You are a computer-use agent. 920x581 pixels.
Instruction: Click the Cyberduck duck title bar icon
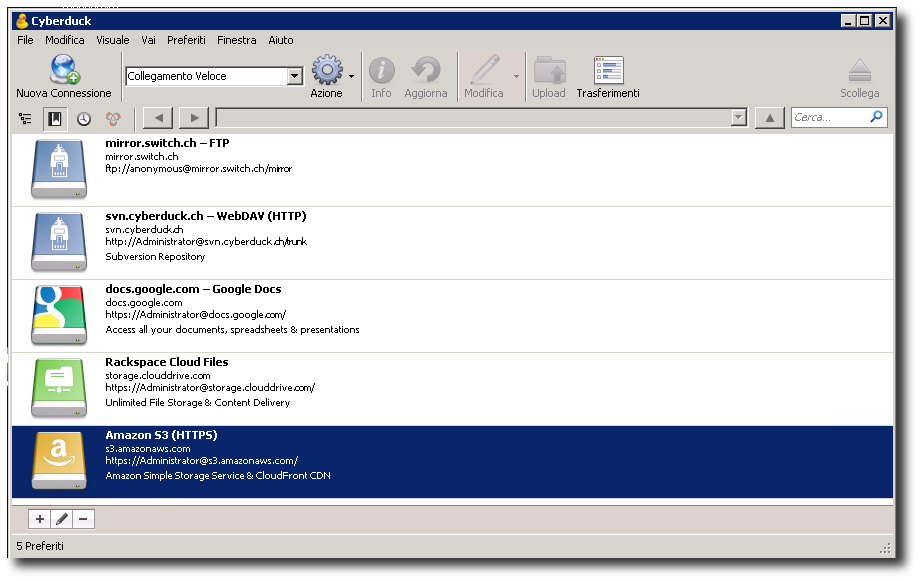[22, 21]
